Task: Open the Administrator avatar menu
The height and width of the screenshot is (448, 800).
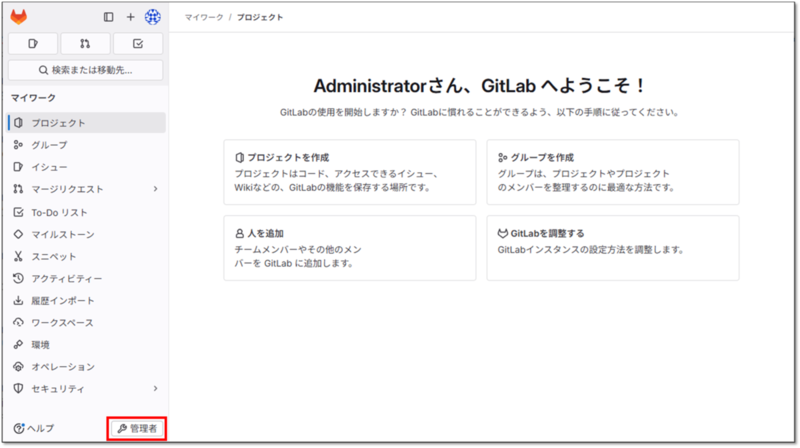Action: [153, 17]
